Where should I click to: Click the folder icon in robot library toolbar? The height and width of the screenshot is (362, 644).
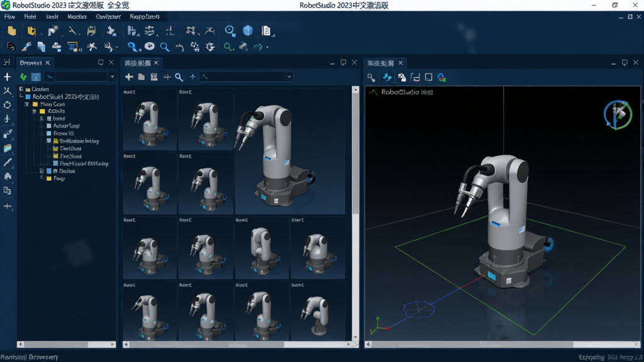(x=142, y=77)
